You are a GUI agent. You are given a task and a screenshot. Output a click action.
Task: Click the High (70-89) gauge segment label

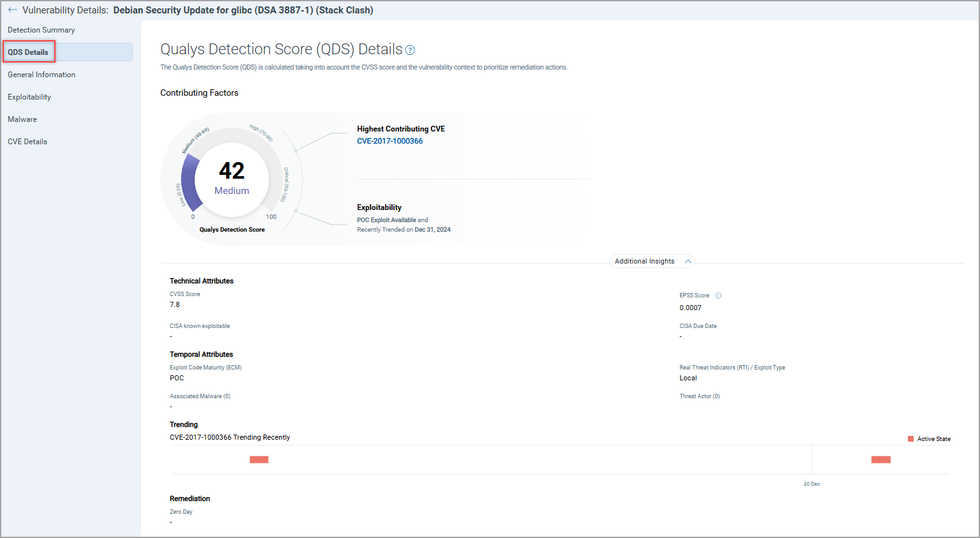[x=261, y=133]
